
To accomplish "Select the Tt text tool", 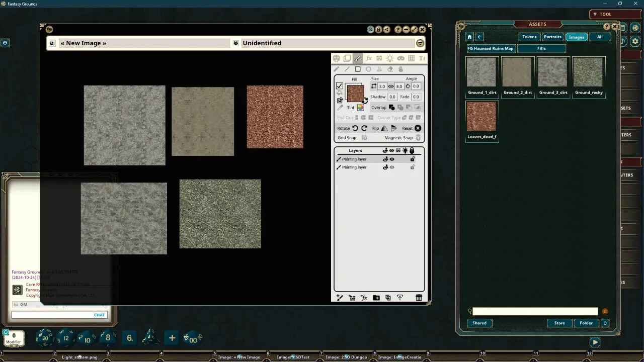I will click(x=422, y=58).
